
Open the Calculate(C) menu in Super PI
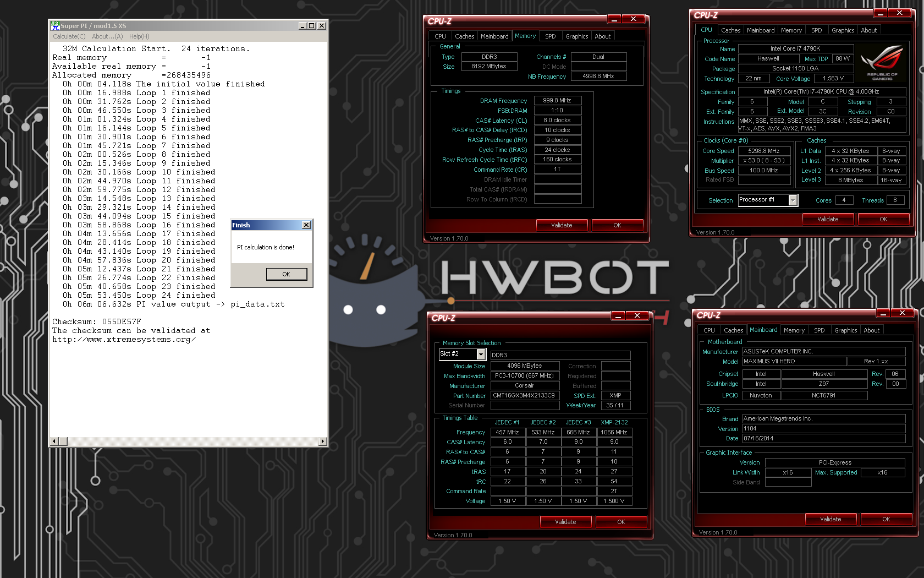[69, 36]
